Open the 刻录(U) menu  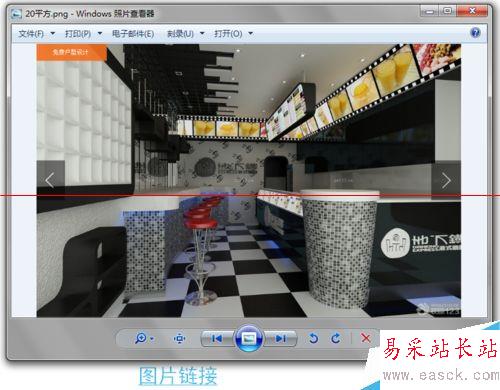pyautogui.click(x=180, y=34)
